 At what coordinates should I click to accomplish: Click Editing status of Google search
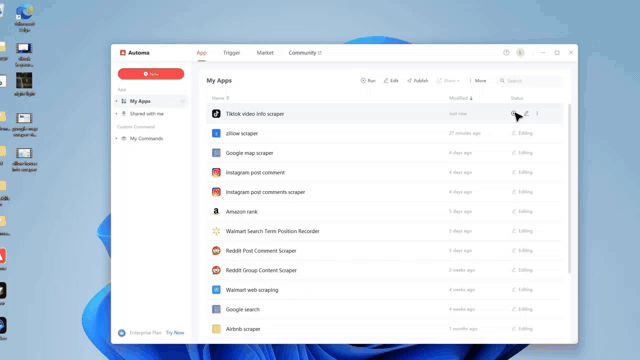click(x=522, y=309)
